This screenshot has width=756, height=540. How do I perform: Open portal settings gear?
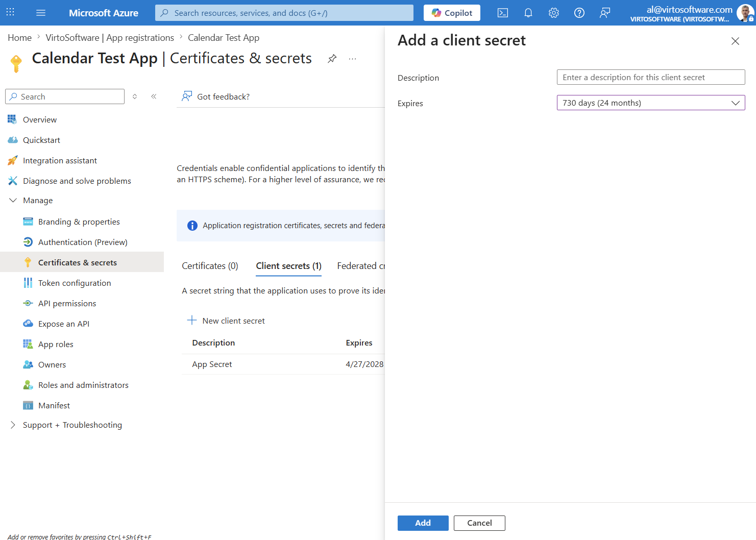point(554,13)
